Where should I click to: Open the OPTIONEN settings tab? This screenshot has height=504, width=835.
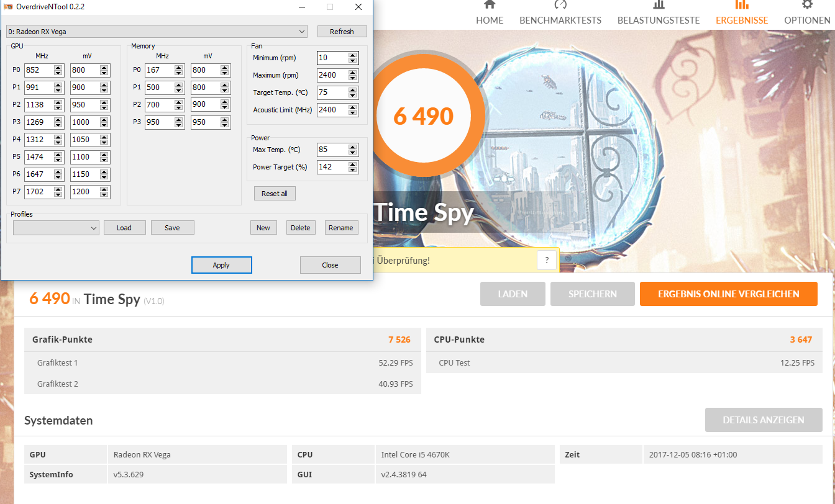(x=806, y=12)
